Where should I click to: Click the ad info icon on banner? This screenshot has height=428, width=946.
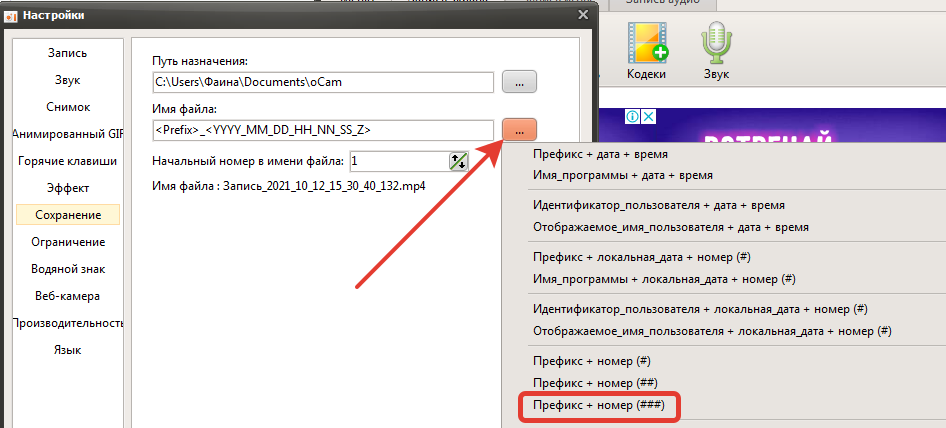point(631,117)
